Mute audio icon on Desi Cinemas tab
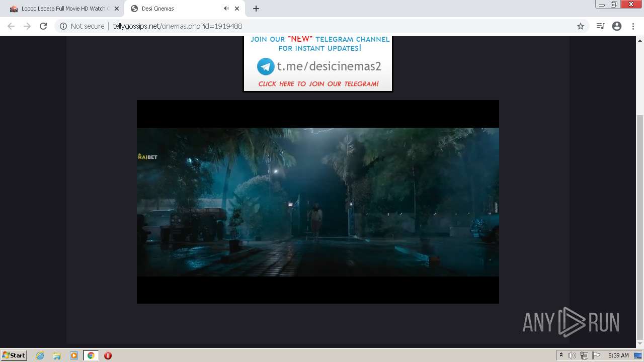The height and width of the screenshot is (362, 644). (226, 9)
